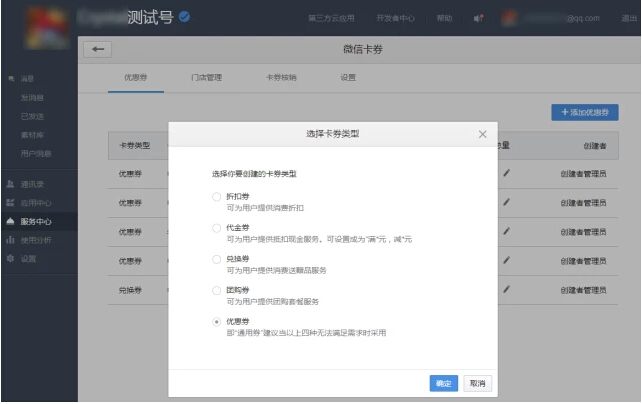Open the notification speaker icon
The height and width of the screenshot is (404, 642).
(x=478, y=18)
